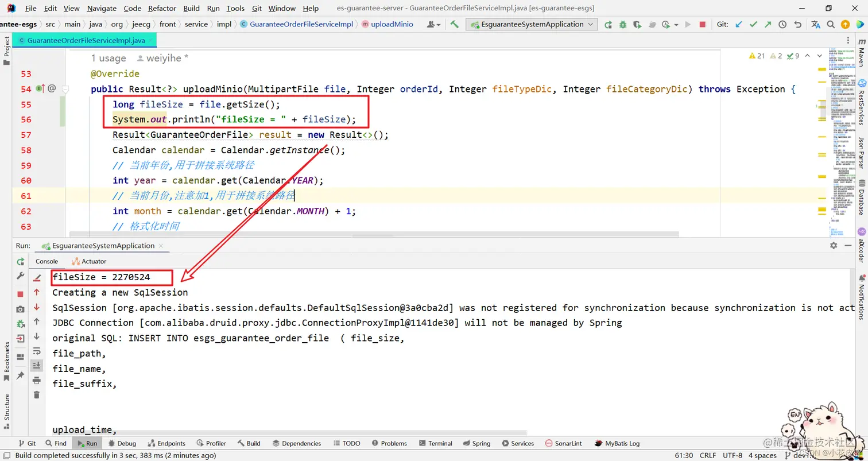Clear the console with the trash icon
Image resolution: width=868 pixels, height=461 pixels.
[37, 395]
